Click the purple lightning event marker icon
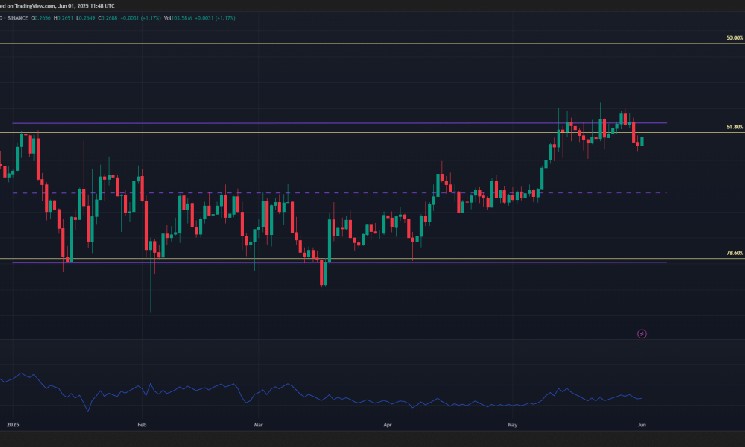The image size is (745, 447). click(x=641, y=334)
